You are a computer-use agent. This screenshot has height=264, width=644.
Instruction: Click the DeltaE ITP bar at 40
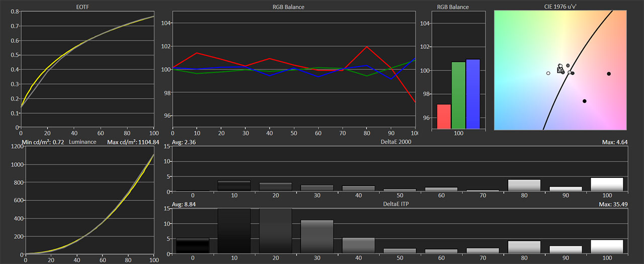(x=358, y=245)
